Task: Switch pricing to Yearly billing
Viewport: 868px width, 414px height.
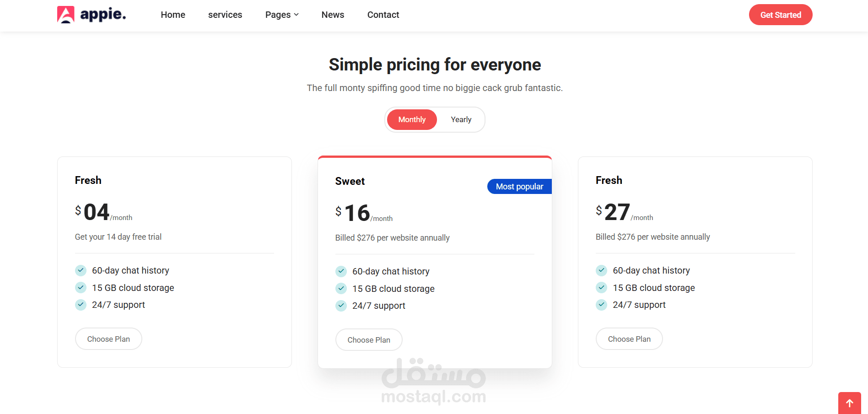Action: click(461, 119)
